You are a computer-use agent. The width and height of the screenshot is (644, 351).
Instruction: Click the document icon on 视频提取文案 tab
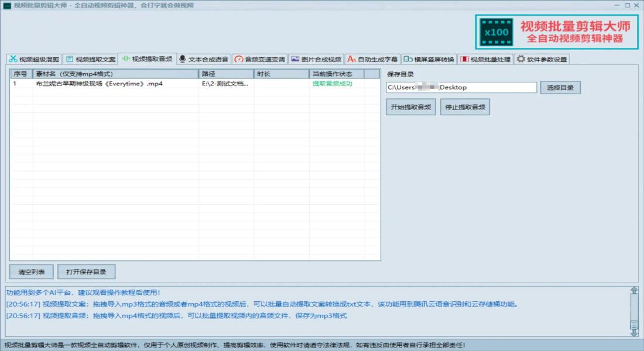click(x=70, y=59)
